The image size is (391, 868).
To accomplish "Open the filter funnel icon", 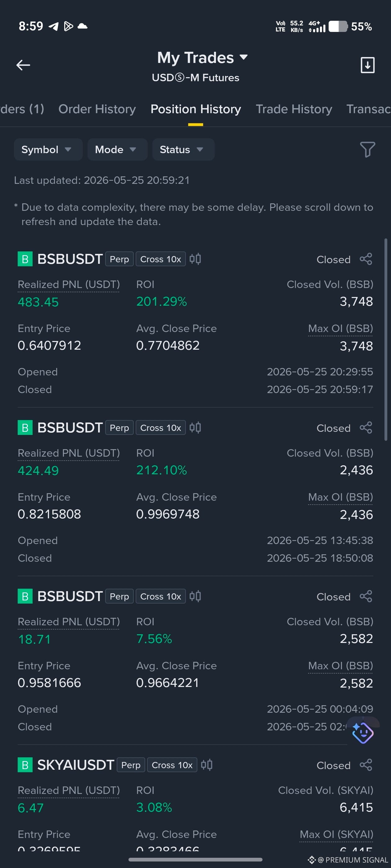I will (367, 149).
